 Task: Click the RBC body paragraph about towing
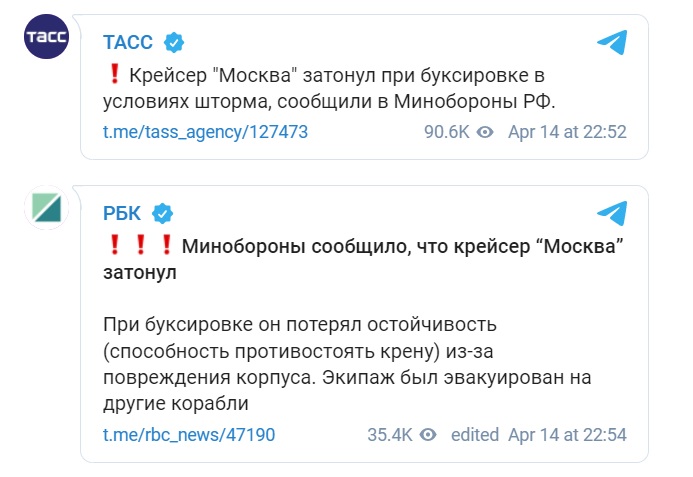point(347,364)
